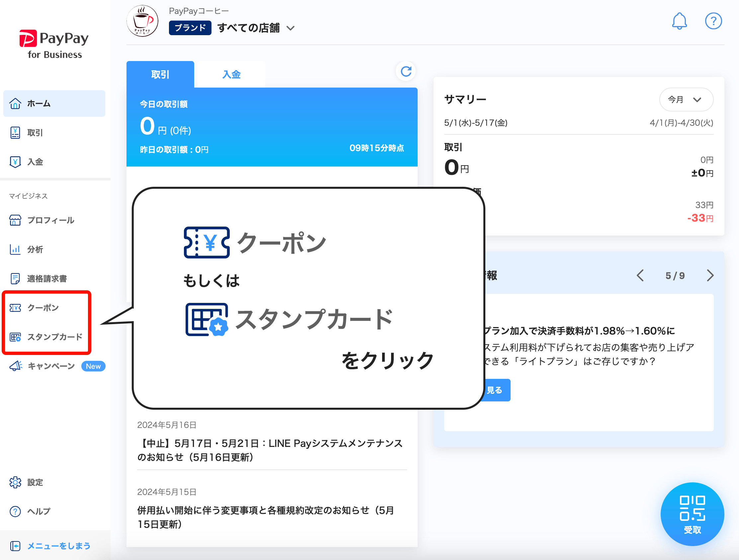Viewport: 739px width, 560px height.
Task: Go to next info card arrow
Action: coord(710,275)
